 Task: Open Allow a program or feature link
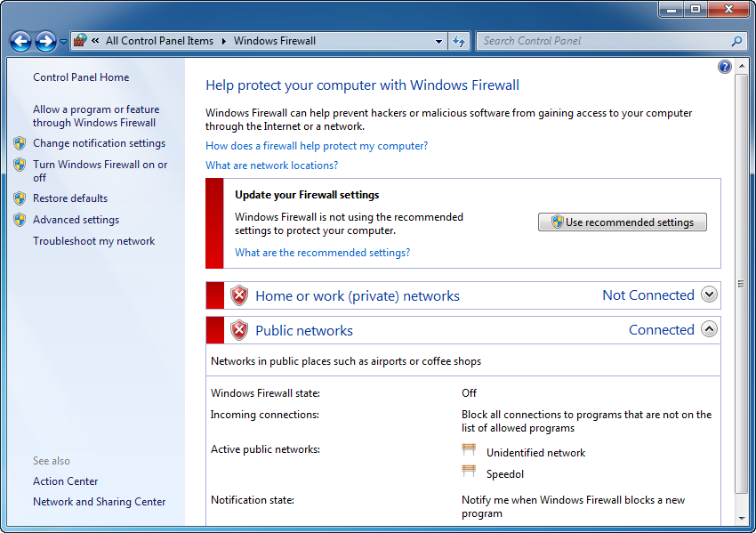pos(96,117)
